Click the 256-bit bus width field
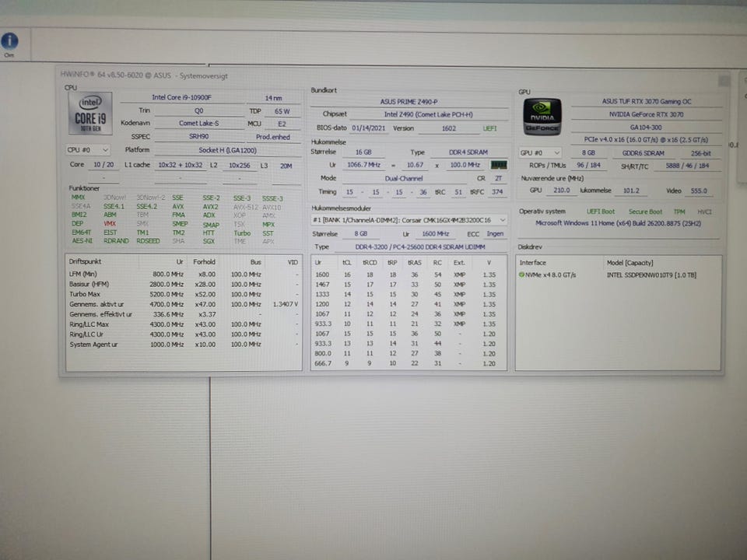The height and width of the screenshot is (560, 747). pos(700,153)
